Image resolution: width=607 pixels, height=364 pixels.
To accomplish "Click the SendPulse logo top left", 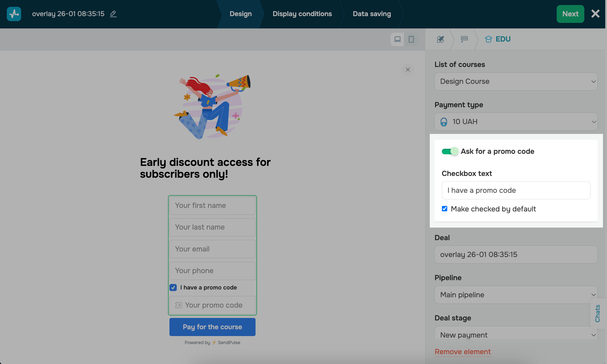I will [x=14, y=14].
